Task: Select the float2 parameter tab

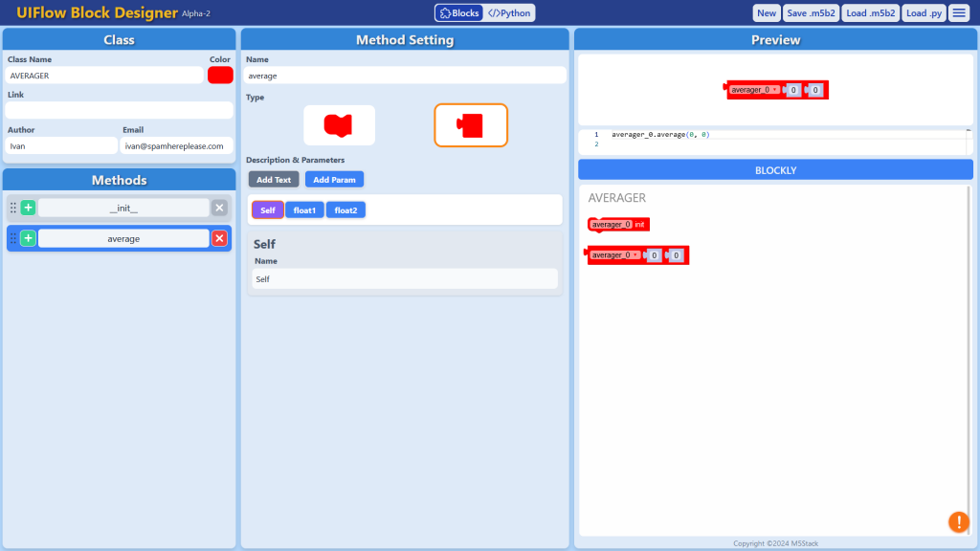Action: point(345,210)
